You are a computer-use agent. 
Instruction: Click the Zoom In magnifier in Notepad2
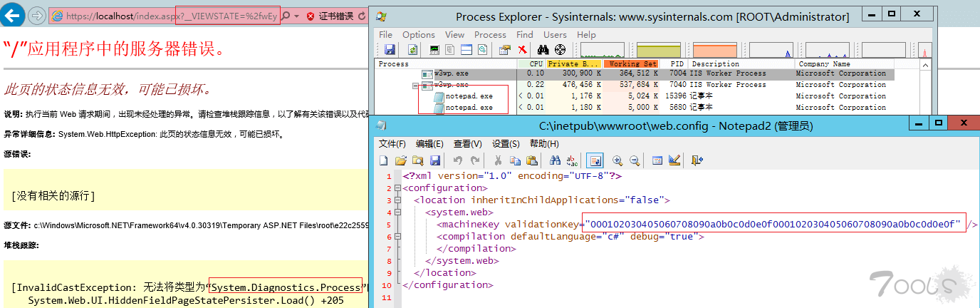coord(617,160)
